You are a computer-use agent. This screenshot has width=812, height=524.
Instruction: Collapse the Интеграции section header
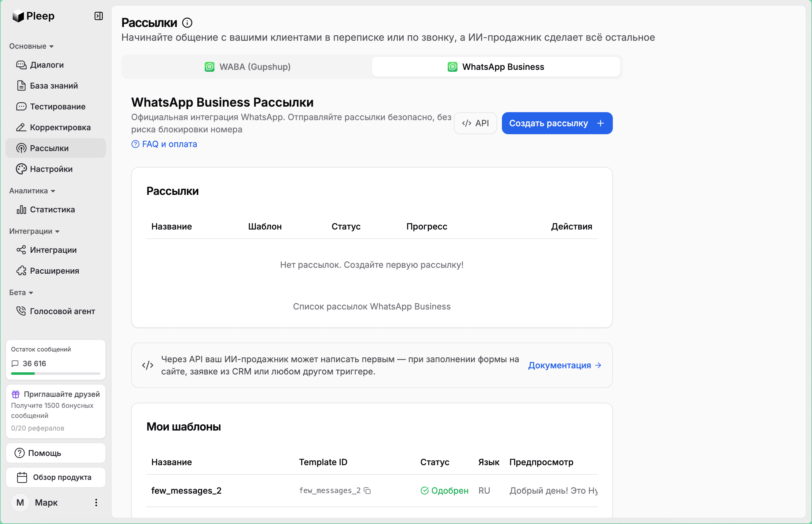34,231
